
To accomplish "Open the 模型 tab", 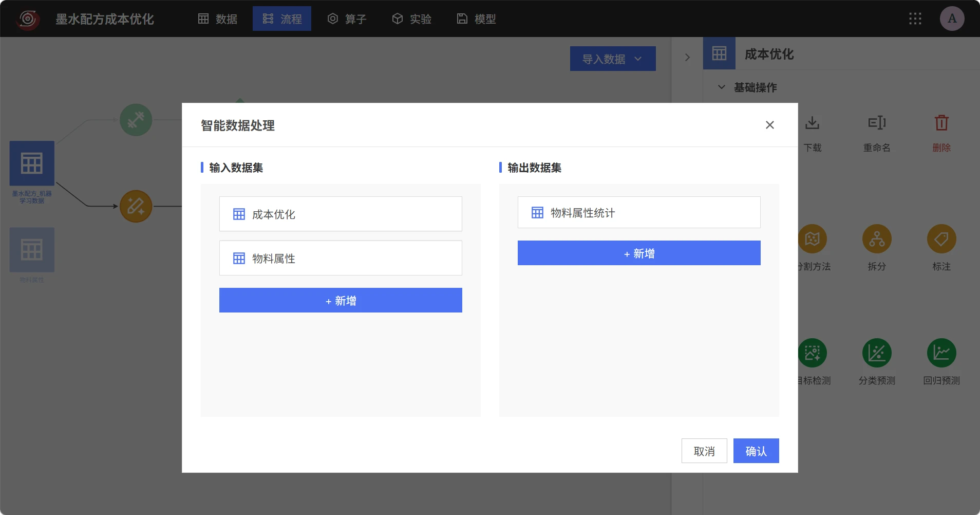I will click(x=477, y=19).
